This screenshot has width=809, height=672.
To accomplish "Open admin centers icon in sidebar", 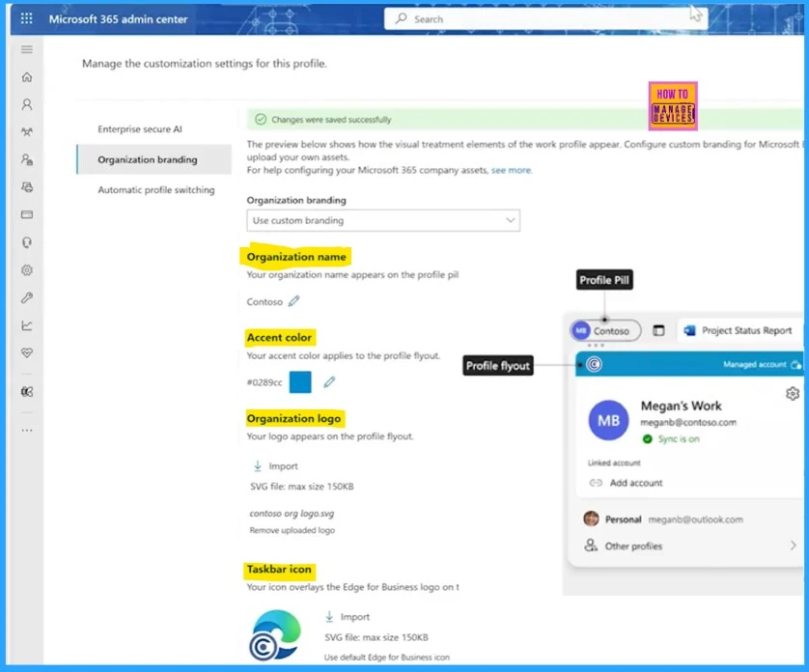I will click(x=27, y=392).
